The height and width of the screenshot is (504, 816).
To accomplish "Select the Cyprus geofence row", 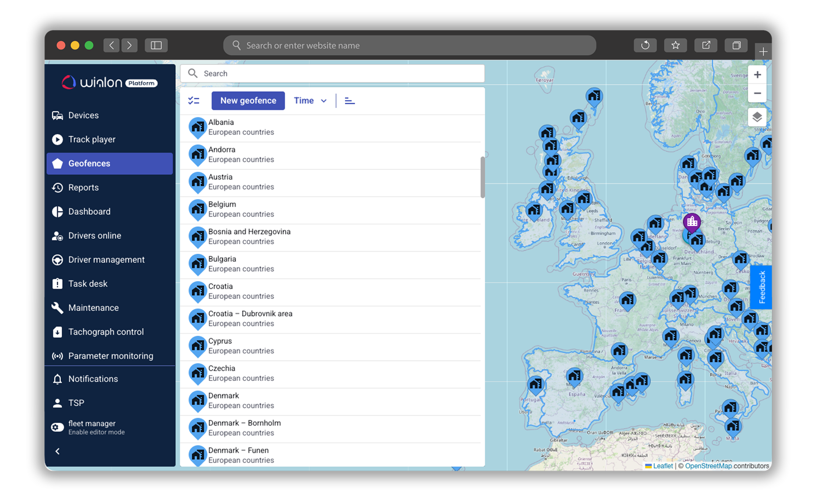I will [x=330, y=346].
